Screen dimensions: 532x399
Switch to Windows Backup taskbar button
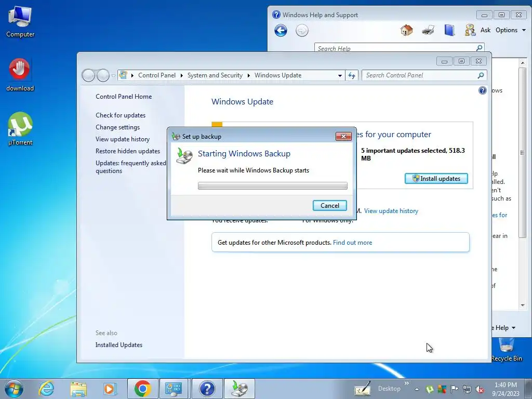tap(240, 389)
